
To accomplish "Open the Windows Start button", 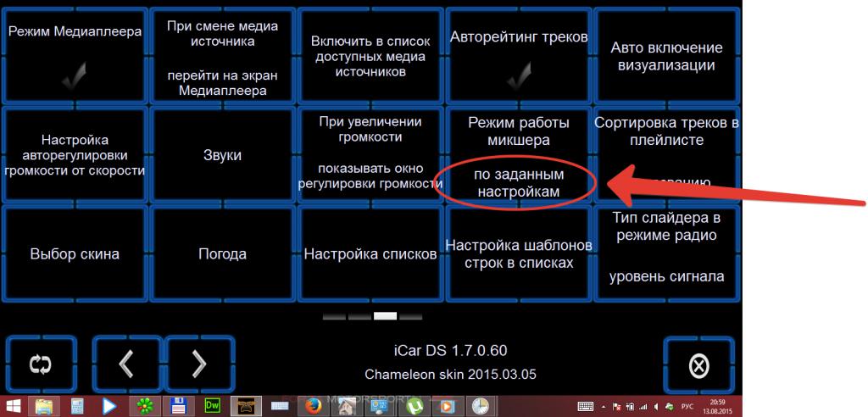I will [13, 406].
